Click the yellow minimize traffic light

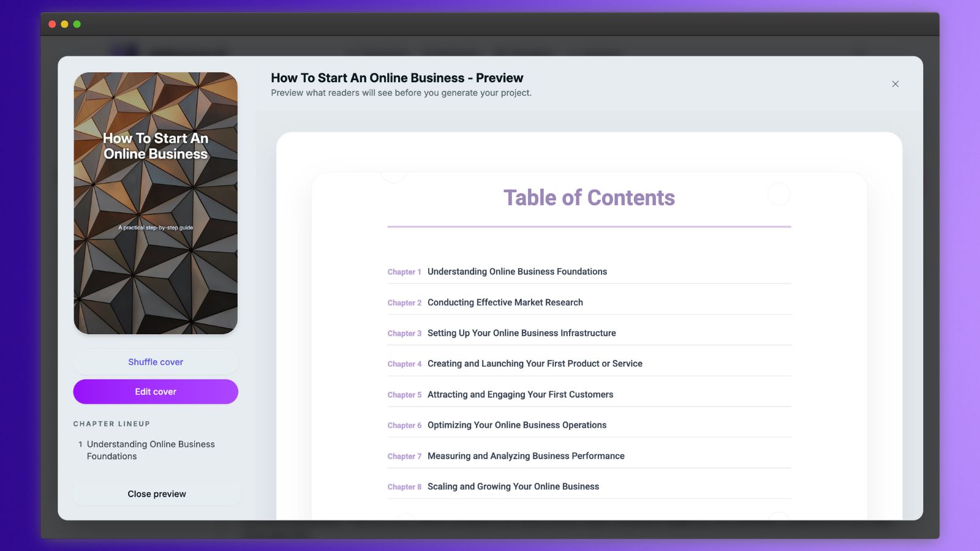pos(63,23)
